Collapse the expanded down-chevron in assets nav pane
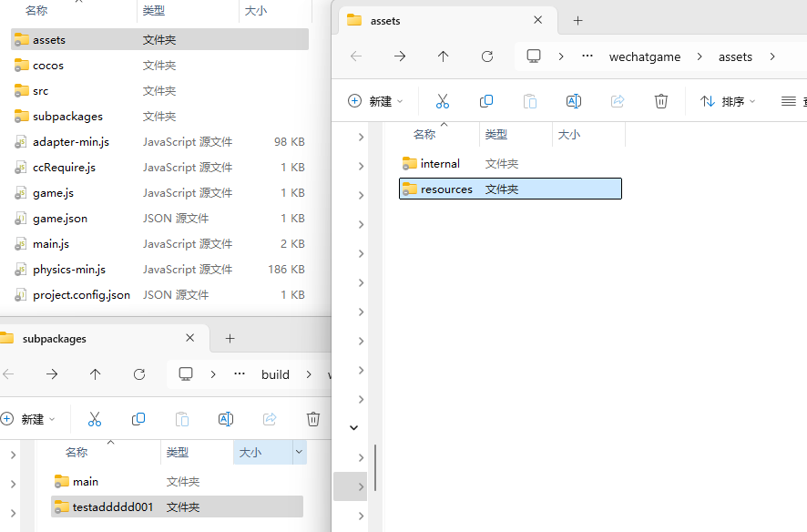The height and width of the screenshot is (532, 807). pyautogui.click(x=353, y=427)
